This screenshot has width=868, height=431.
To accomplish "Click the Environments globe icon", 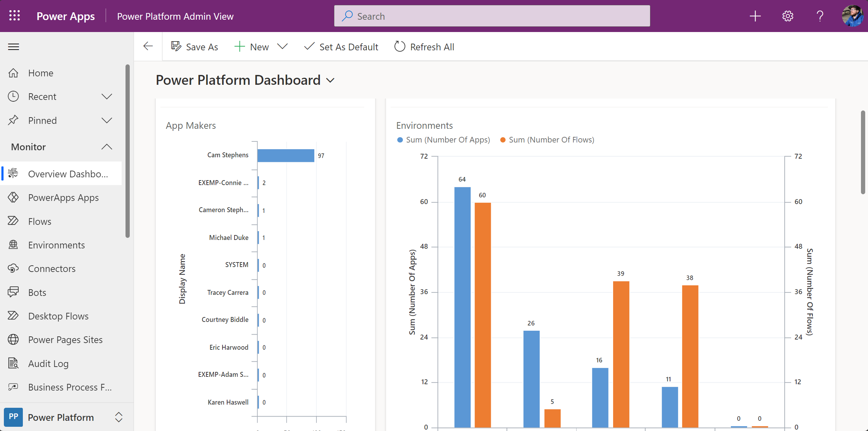I will coord(13,245).
